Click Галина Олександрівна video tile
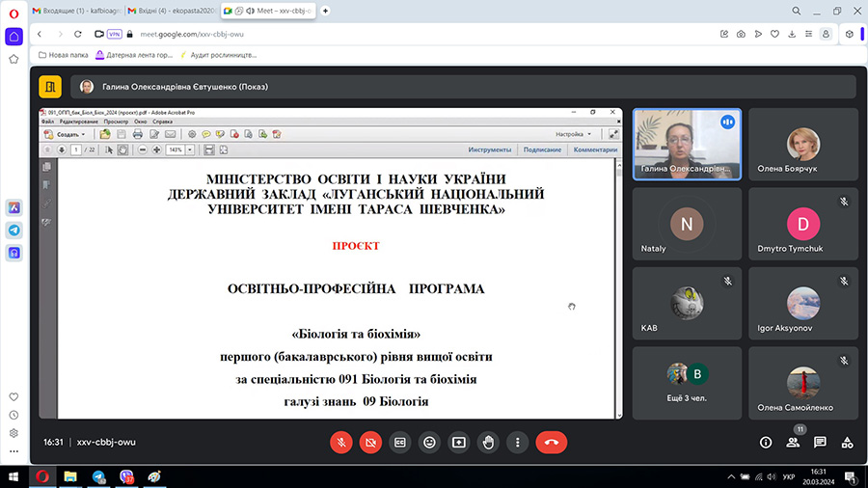The height and width of the screenshot is (488, 868). pyautogui.click(x=687, y=143)
